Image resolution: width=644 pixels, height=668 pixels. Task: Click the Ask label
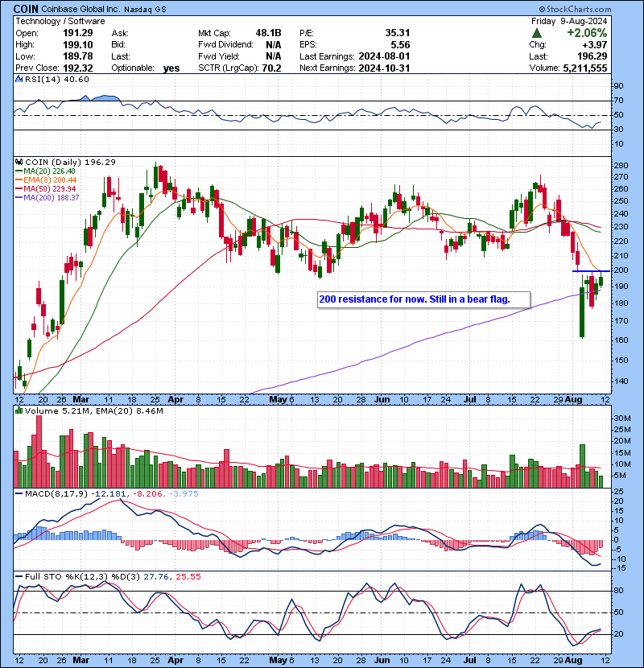[x=120, y=33]
